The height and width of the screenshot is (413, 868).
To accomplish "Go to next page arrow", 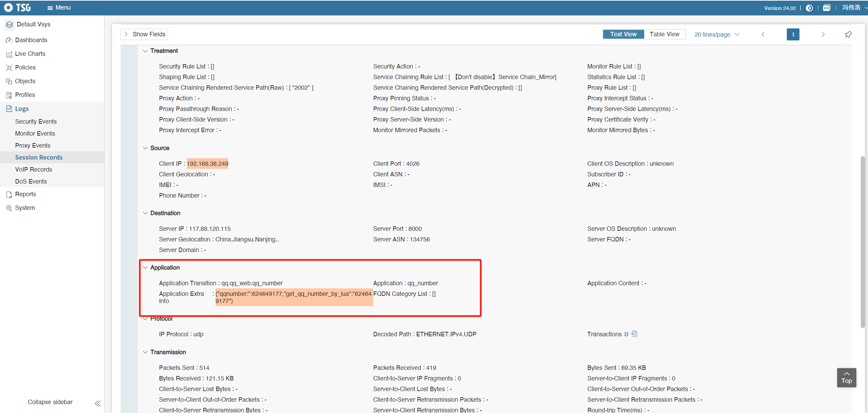I will (x=823, y=35).
